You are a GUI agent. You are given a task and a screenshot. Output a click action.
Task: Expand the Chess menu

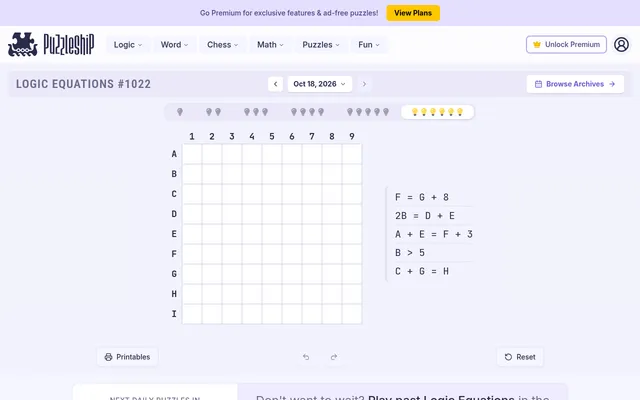coord(222,44)
